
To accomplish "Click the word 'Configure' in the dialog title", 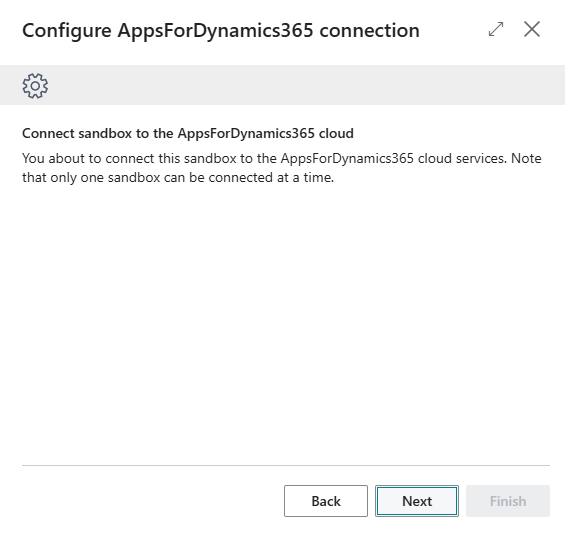I will point(67,31).
